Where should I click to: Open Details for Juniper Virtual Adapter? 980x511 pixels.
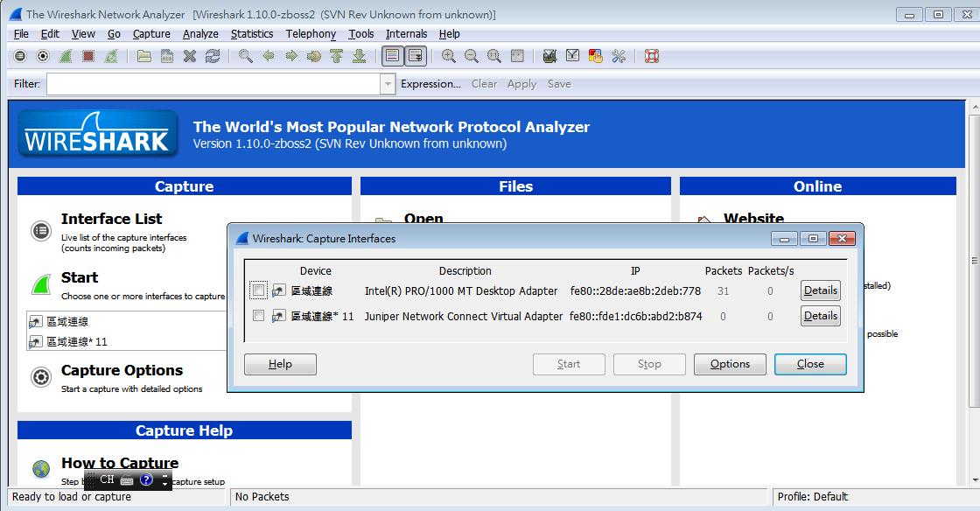tap(821, 316)
